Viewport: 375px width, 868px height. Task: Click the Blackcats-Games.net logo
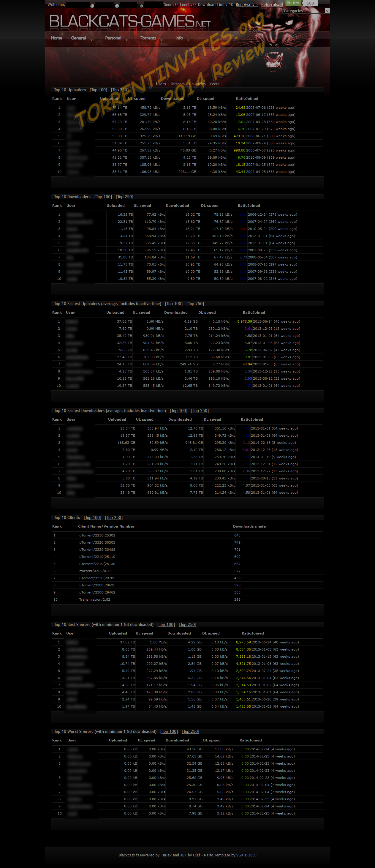130,22
